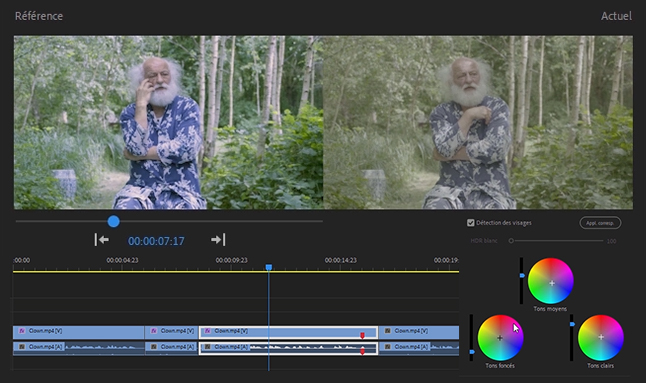Image resolution: width=646 pixels, height=383 pixels.
Task: Click the Tons foncés luminance slider handle
Action: (472, 352)
